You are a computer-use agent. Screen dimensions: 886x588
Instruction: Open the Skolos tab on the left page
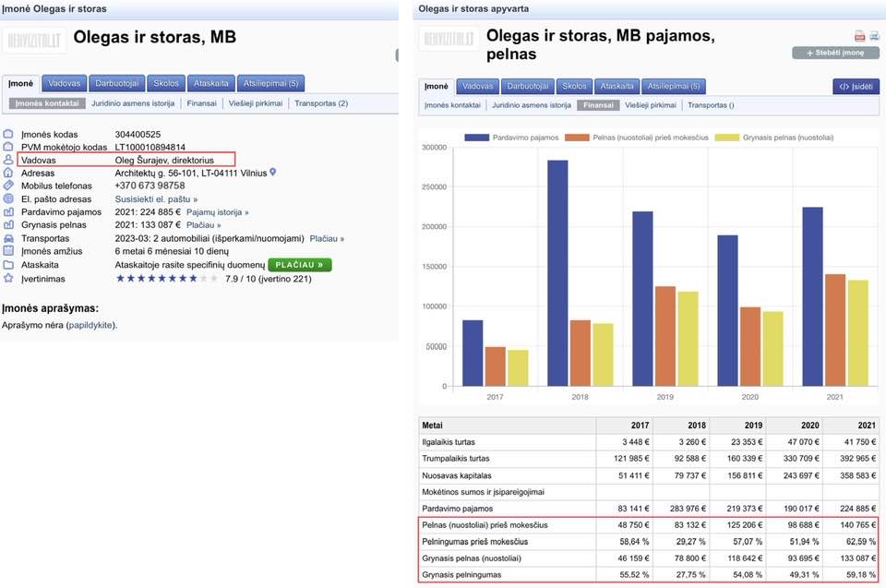(166, 83)
